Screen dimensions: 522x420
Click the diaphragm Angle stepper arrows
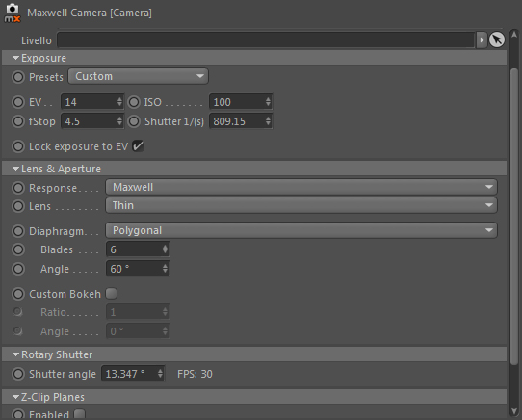[x=165, y=269]
